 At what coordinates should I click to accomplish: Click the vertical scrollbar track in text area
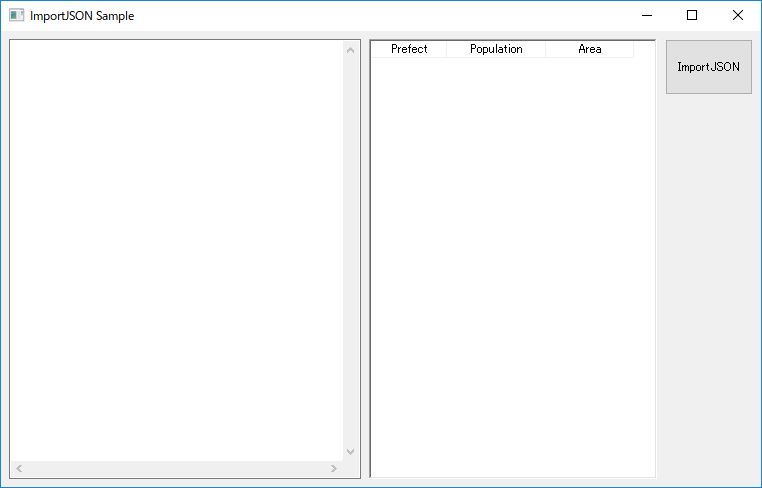(x=350, y=250)
